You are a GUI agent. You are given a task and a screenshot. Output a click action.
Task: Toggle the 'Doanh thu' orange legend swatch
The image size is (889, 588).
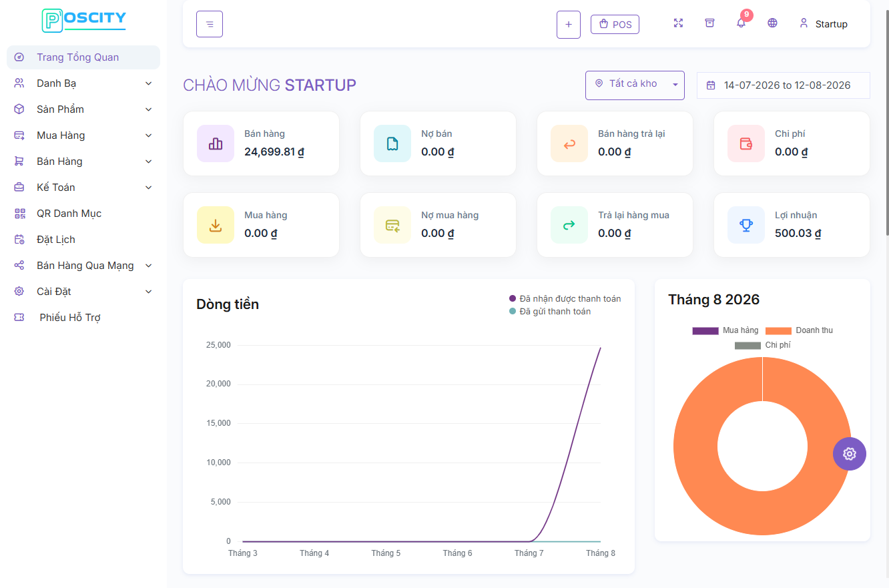[x=778, y=330]
